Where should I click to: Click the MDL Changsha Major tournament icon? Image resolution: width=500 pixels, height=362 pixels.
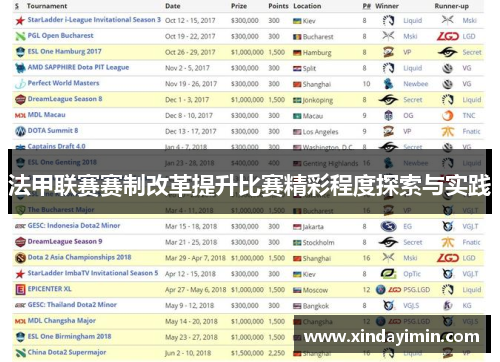tap(20, 321)
